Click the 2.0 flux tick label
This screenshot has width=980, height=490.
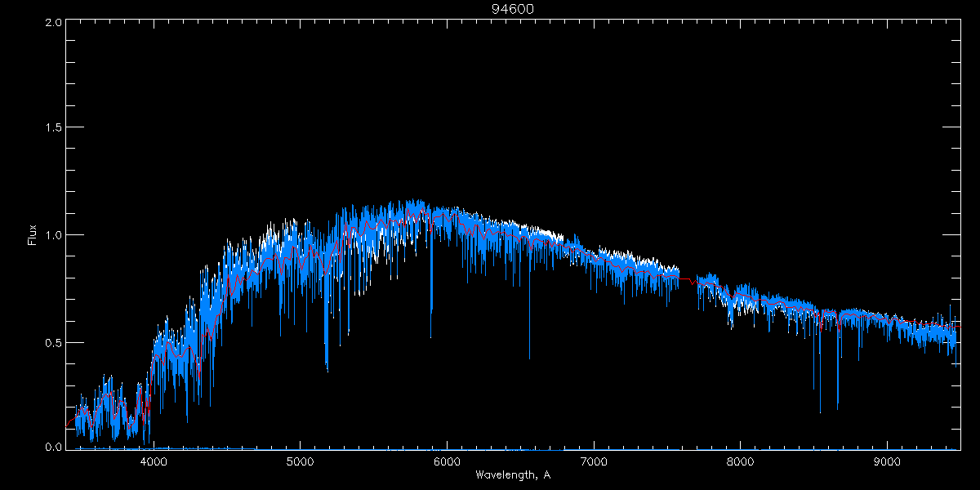tap(53, 23)
